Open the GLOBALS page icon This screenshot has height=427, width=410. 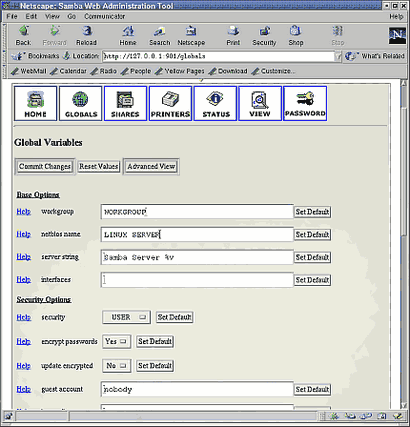[x=81, y=104]
